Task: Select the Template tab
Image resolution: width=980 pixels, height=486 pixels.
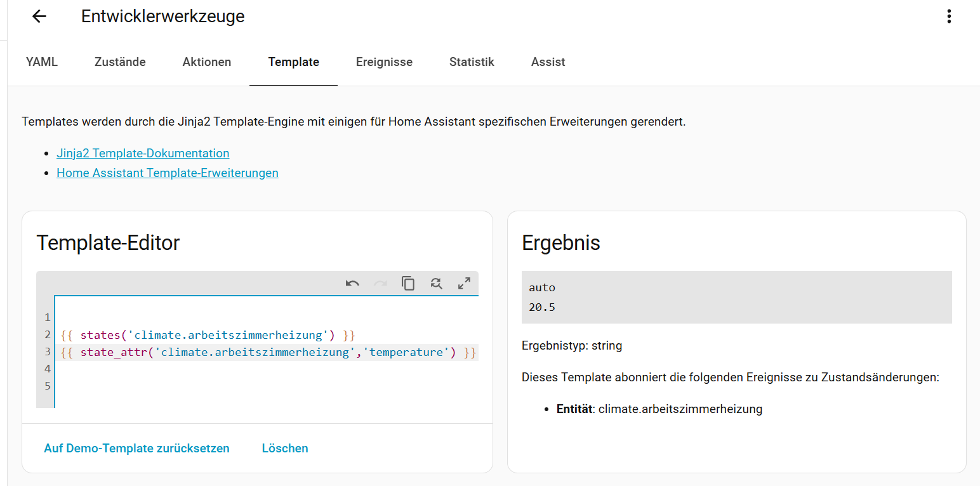Action: [x=293, y=62]
